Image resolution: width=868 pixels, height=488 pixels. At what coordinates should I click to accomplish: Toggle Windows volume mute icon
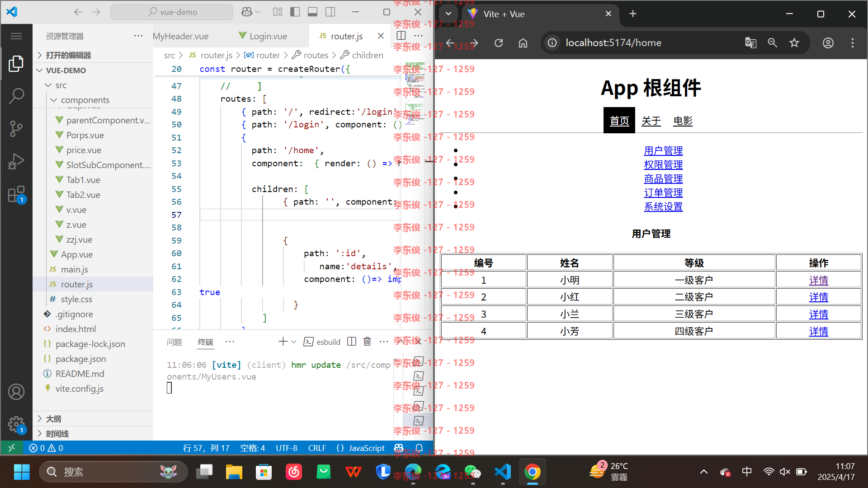(785, 472)
